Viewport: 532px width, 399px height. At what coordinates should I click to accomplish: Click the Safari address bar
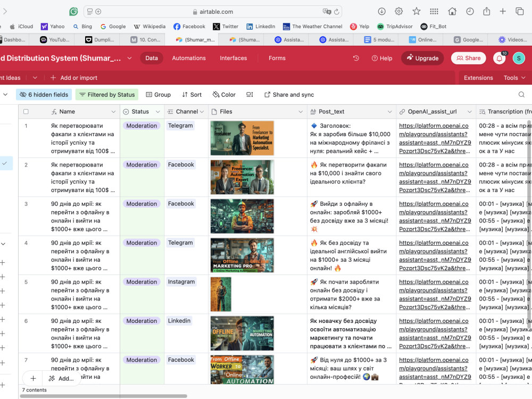tap(213, 12)
